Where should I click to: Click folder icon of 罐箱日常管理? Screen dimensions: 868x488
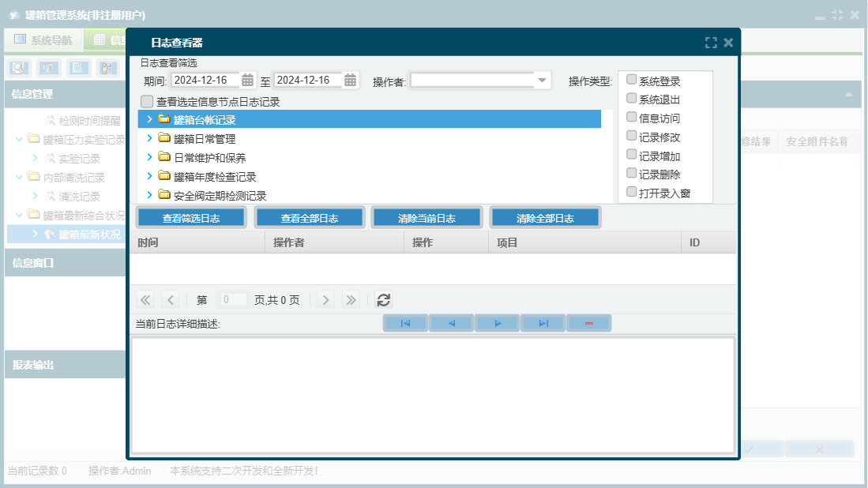pos(163,137)
